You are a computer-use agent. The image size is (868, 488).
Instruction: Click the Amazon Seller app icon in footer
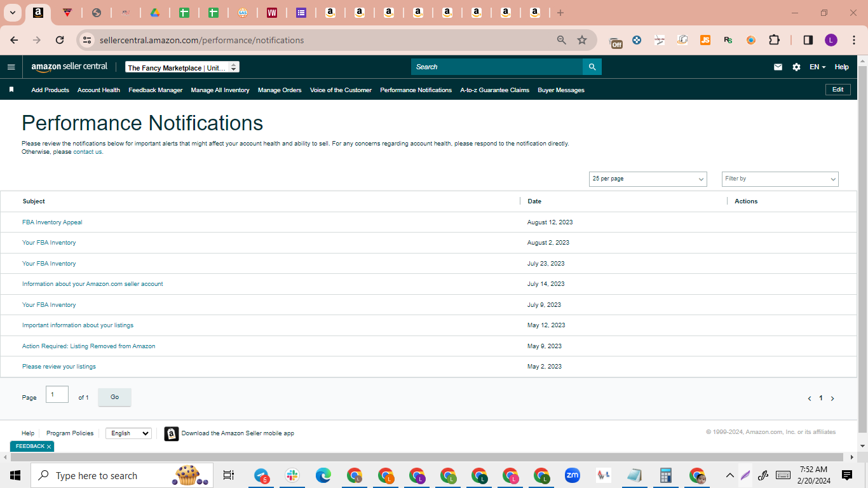(x=172, y=433)
